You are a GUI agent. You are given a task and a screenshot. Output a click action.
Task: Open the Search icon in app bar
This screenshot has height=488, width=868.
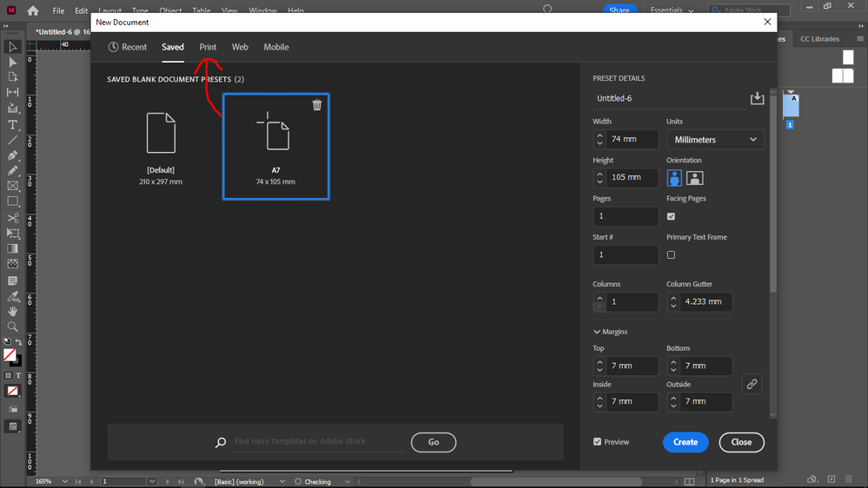tap(547, 10)
